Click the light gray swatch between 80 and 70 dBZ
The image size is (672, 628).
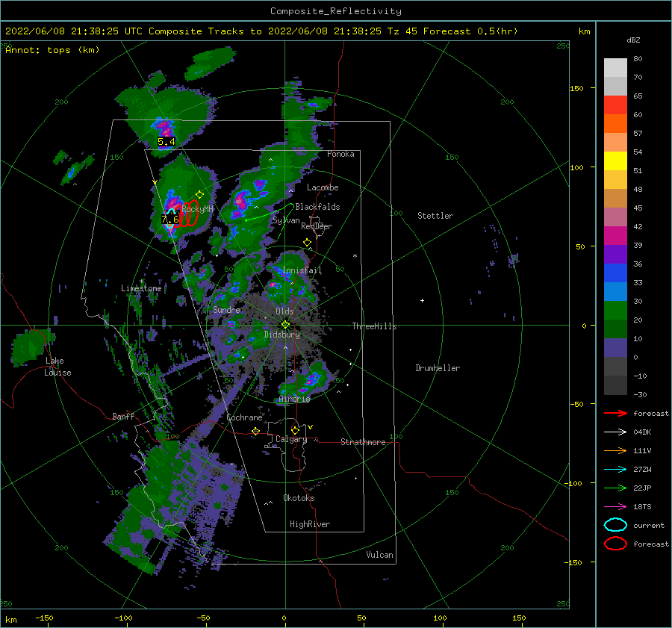615,68
